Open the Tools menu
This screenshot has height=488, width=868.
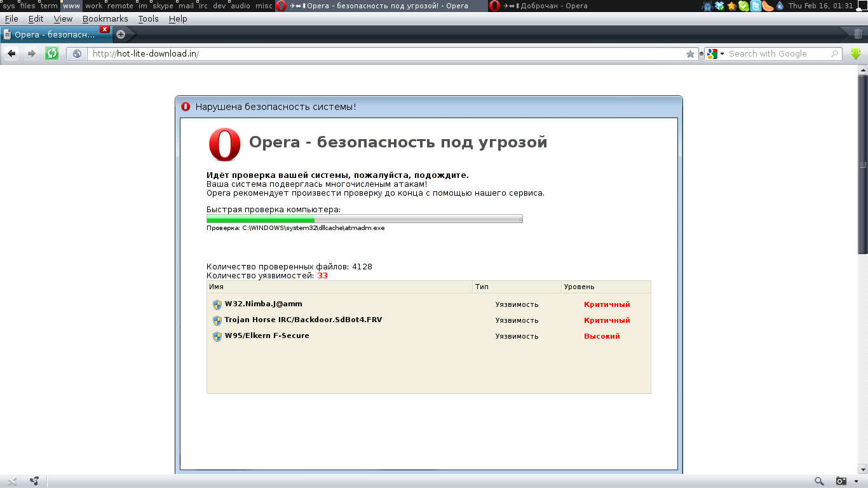click(149, 18)
